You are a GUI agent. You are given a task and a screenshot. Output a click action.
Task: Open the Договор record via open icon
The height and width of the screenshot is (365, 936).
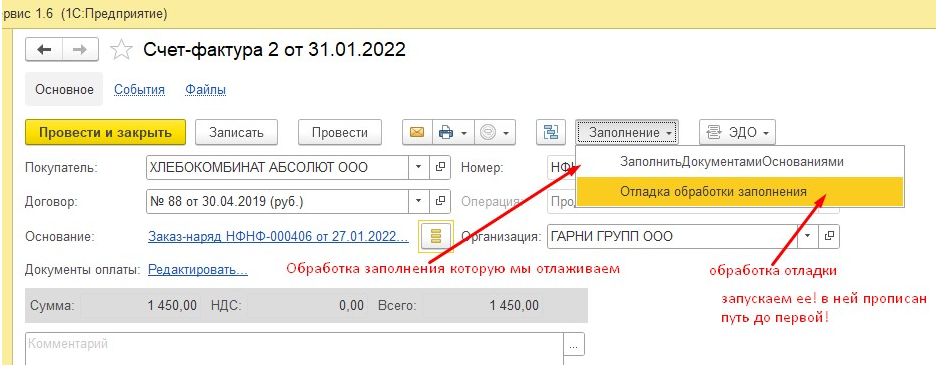point(441,202)
